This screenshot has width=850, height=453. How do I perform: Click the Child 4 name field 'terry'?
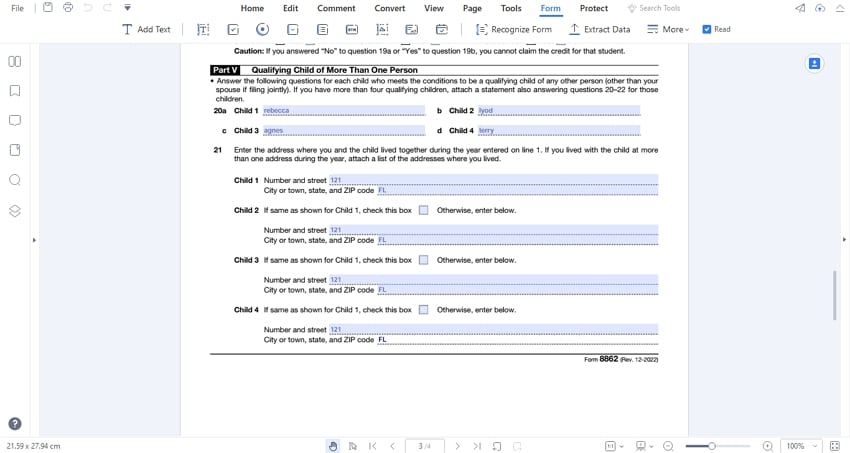pyautogui.click(x=559, y=131)
